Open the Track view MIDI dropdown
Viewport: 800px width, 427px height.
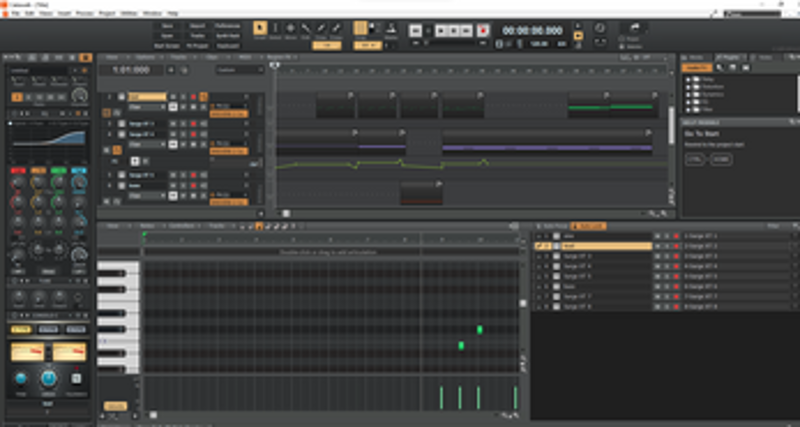point(247,57)
